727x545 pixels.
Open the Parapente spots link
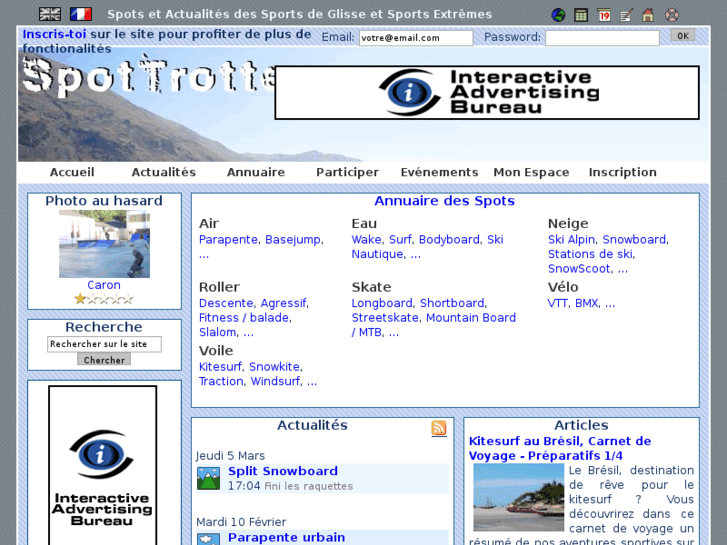click(x=229, y=239)
